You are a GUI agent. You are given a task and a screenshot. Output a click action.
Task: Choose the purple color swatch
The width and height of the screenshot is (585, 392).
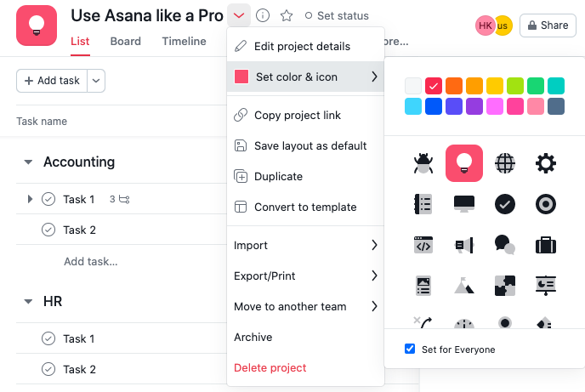[474, 106]
